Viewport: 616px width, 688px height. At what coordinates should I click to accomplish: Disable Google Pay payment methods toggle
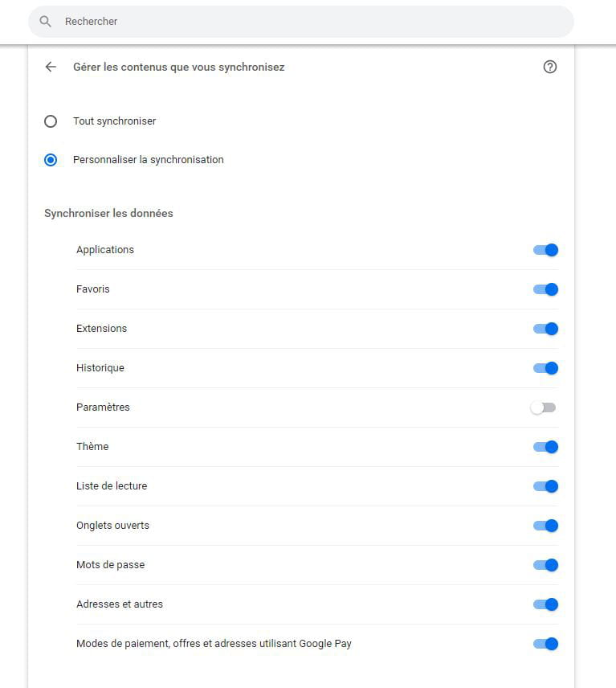[x=545, y=644]
